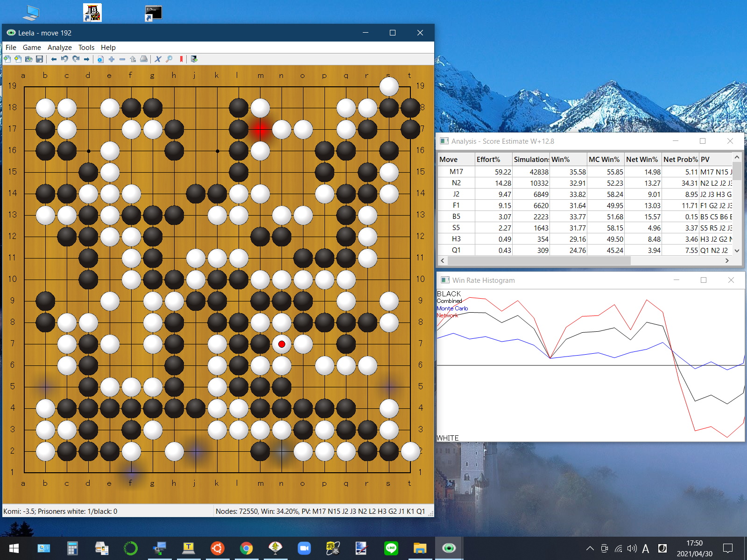
Task: Click the open game folder icon
Action: click(28, 59)
